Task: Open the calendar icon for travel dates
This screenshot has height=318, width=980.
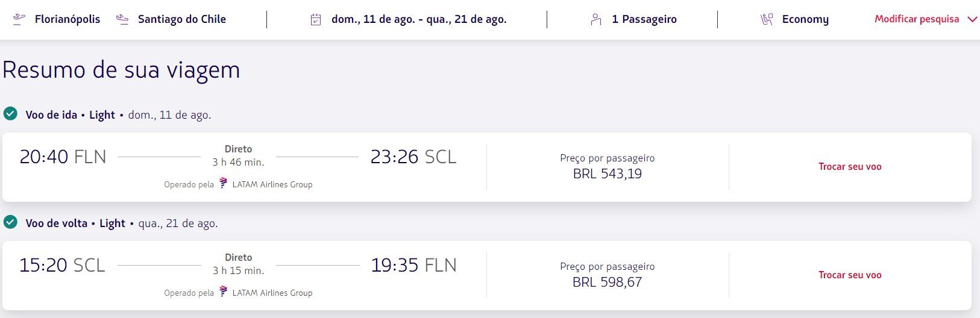Action: pos(316,19)
